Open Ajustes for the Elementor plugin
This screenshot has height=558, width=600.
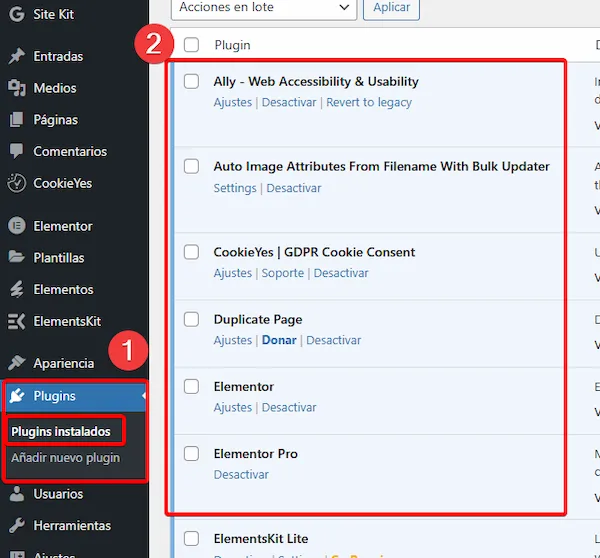[x=233, y=407]
